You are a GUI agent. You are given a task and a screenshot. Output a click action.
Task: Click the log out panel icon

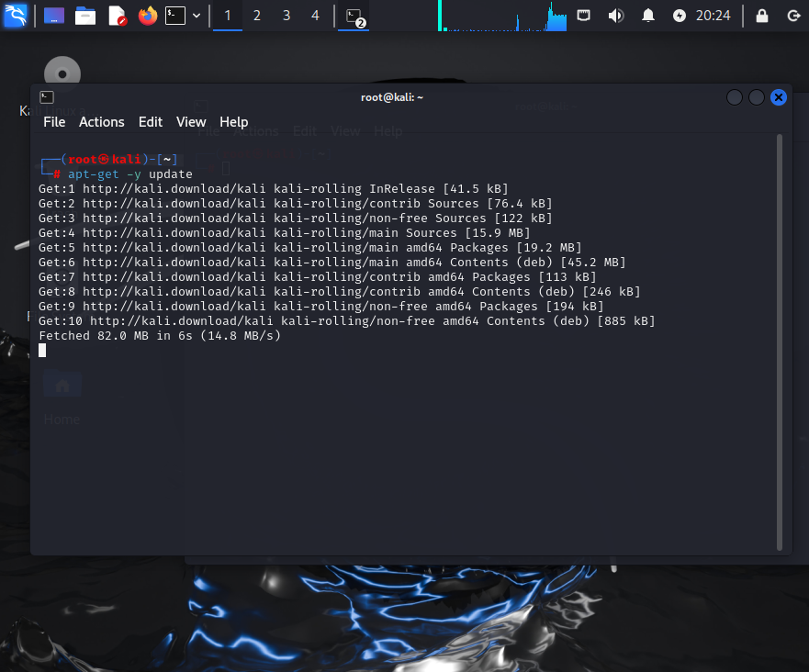pos(794,16)
